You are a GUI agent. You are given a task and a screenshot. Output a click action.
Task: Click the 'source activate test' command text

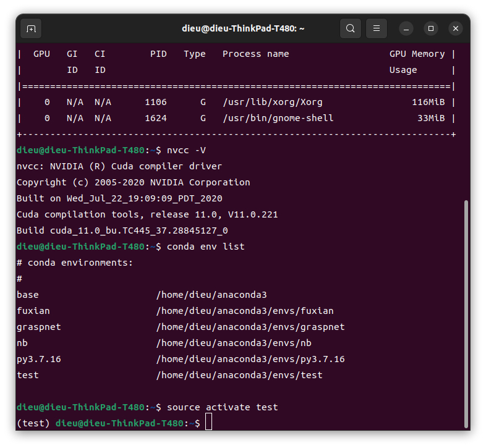pos(222,407)
